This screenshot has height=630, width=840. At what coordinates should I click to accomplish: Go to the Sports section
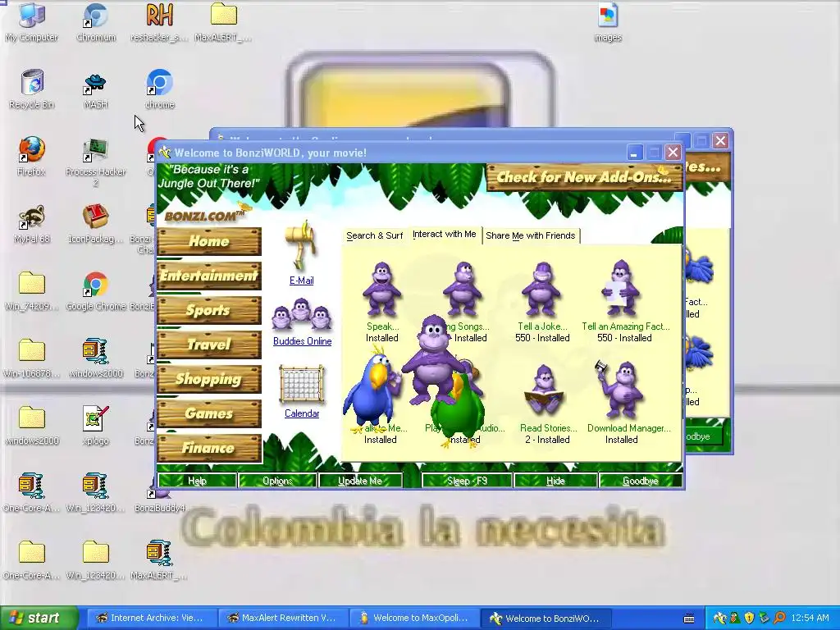click(x=209, y=310)
